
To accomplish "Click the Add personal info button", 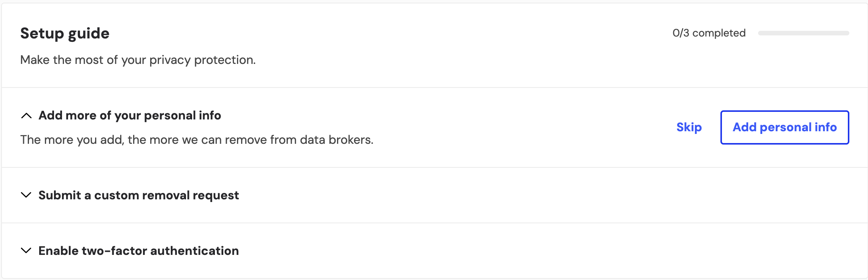I will point(785,127).
